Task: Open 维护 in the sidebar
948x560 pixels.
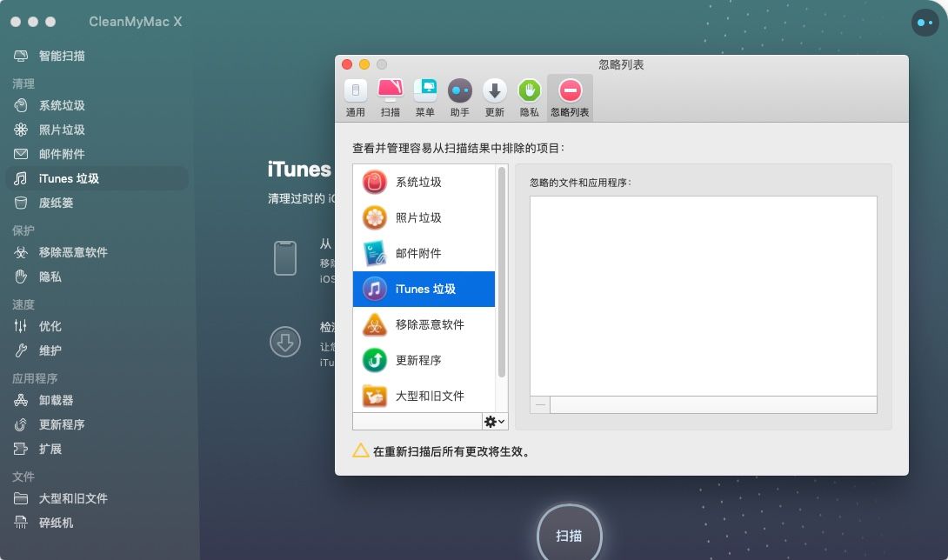Action: (x=97, y=350)
